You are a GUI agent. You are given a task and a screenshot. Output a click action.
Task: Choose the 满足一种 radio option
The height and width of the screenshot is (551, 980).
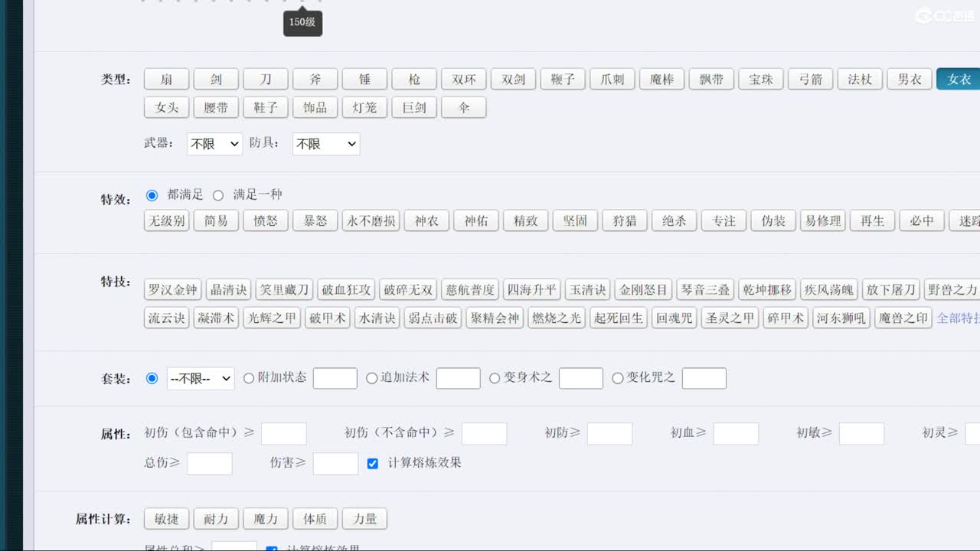[x=217, y=195]
